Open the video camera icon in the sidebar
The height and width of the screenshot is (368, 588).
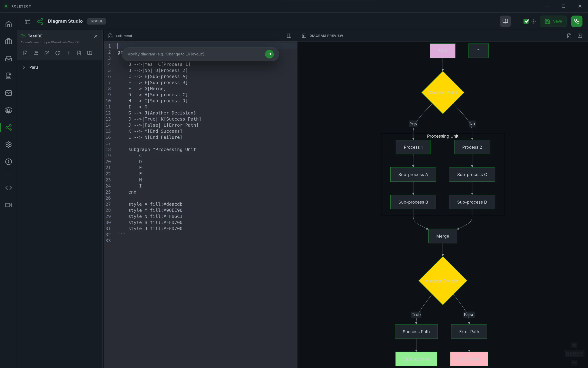point(9,205)
